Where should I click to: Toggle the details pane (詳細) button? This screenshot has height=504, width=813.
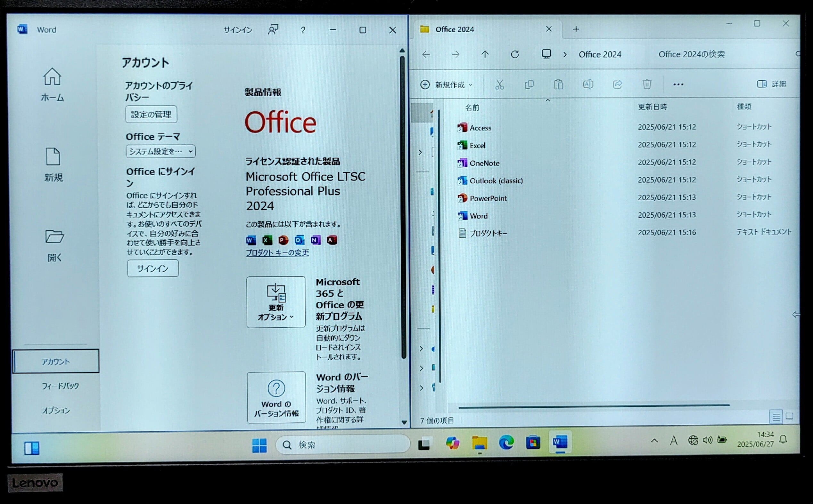click(x=771, y=84)
